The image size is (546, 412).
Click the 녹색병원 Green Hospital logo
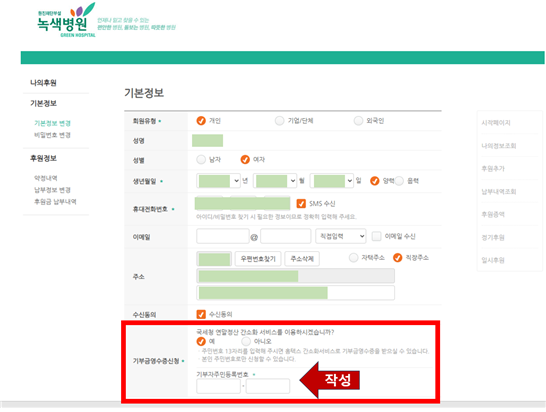[67, 20]
